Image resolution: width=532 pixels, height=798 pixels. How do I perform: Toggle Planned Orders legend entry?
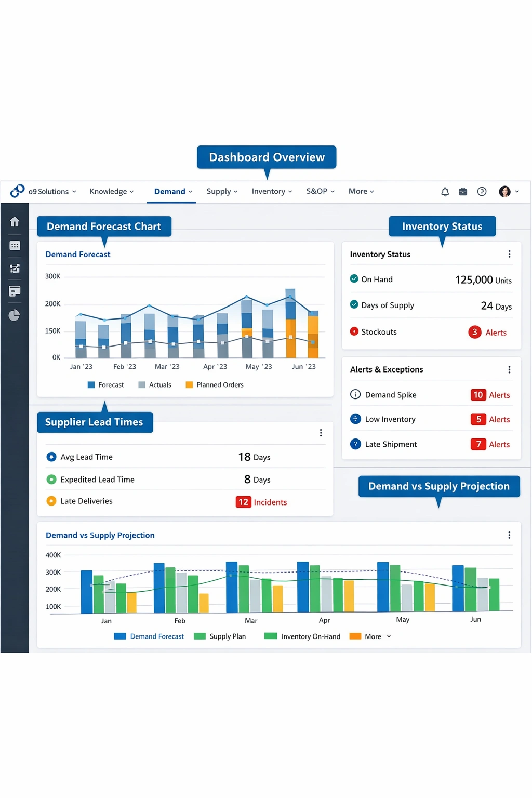pos(215,385)
